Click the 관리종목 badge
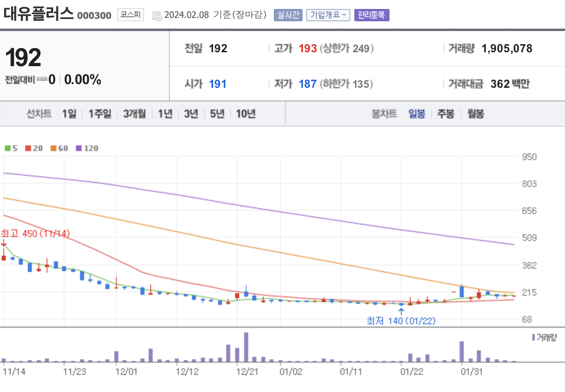 point(371,15)
